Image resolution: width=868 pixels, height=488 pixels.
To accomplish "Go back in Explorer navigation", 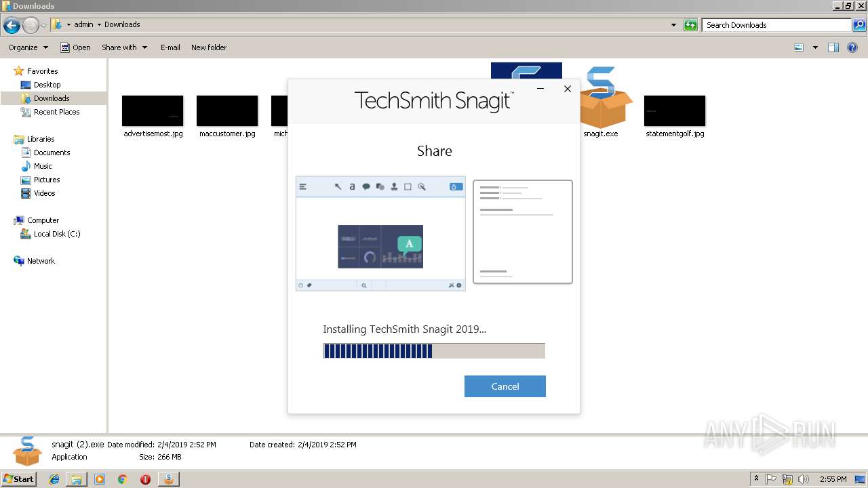I will tap(12, 26).
